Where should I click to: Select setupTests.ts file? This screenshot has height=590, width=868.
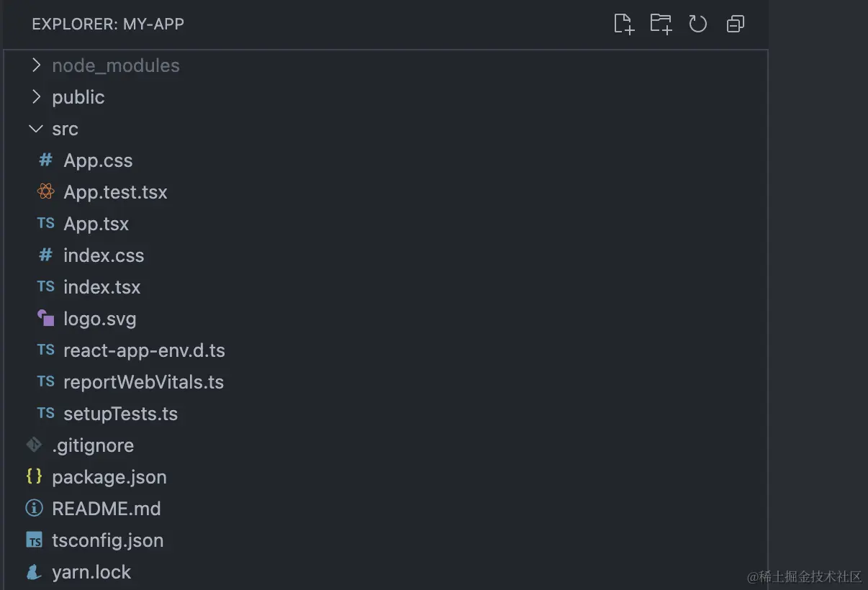point(120,414)
